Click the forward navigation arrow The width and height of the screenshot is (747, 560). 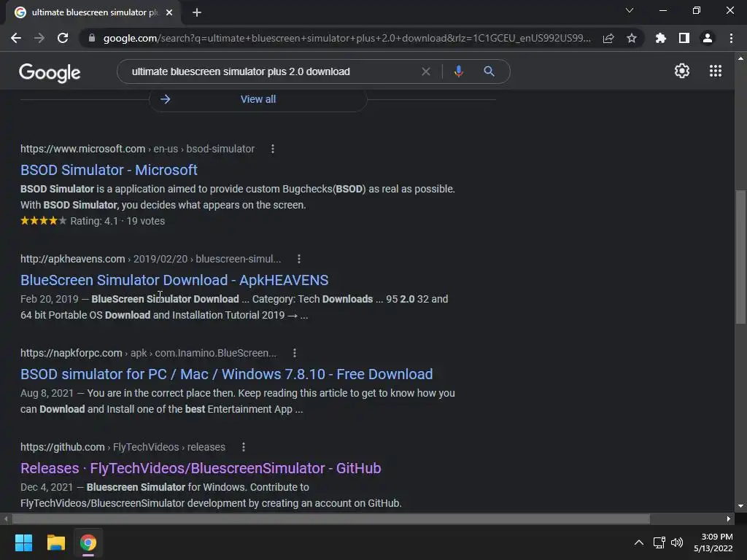point(39,38)
